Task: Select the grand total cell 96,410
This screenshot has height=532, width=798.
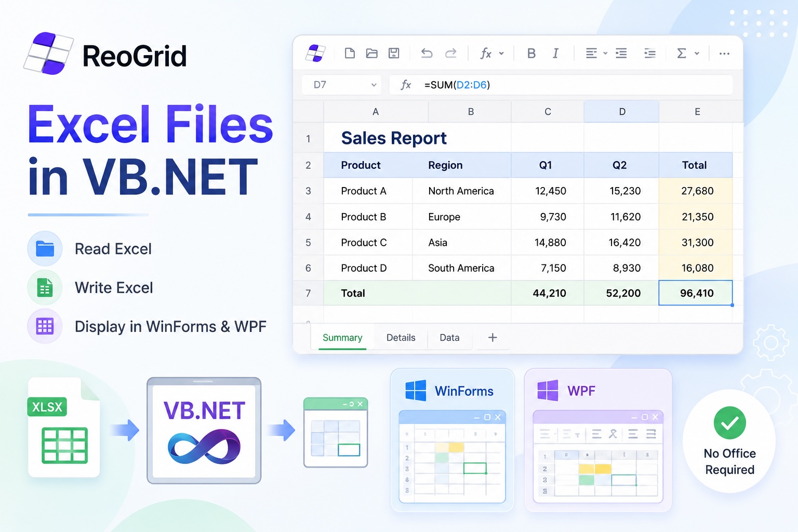Action: pyautogui.click(x=696, y=293)
